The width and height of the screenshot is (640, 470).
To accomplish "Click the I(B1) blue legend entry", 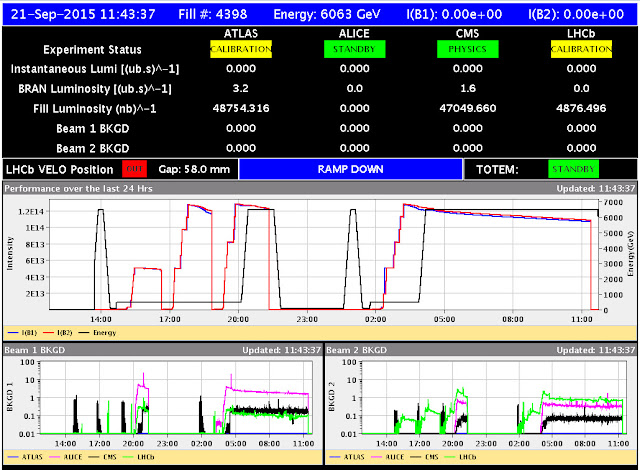I will 22,333.
